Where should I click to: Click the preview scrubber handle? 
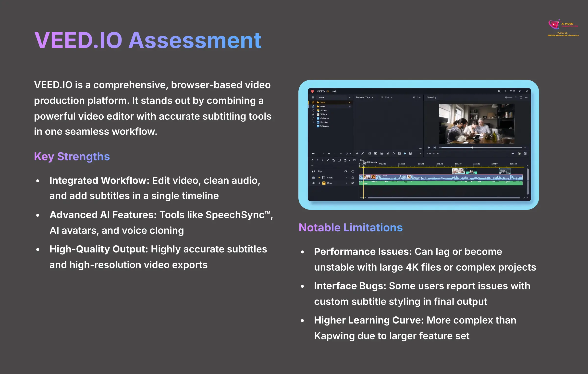[x=472, y=148]
